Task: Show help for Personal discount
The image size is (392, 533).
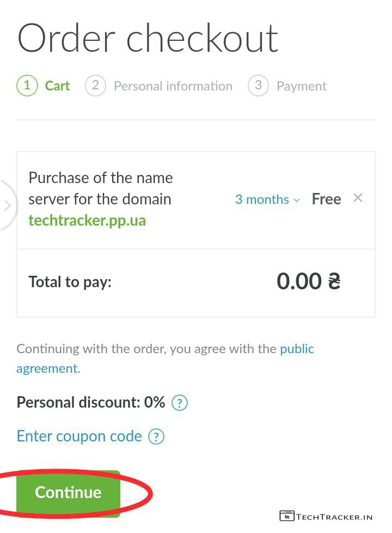Action: click(x=180, y=403)
